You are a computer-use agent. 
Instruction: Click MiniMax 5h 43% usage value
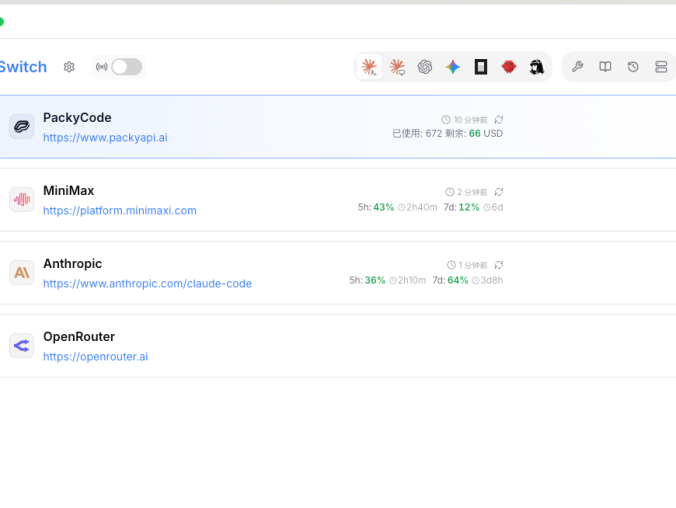pyautogui.click(x=384, y=207)
